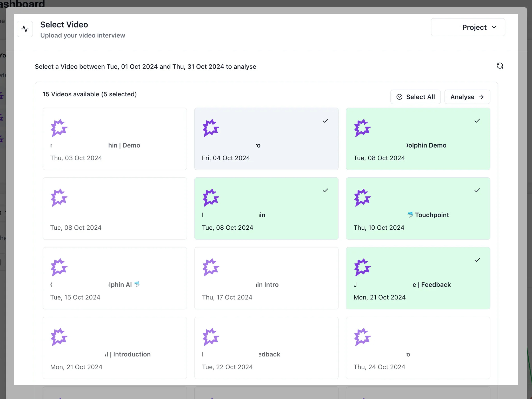The width and height of the screenshot is (532, 399).
Task: Click starburst icon on Tue, 15 Oct card
Action: 59,267
